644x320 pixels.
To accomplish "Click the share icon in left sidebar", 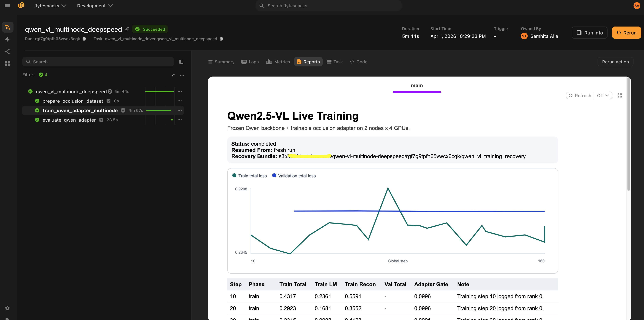I will click(7, 52).
